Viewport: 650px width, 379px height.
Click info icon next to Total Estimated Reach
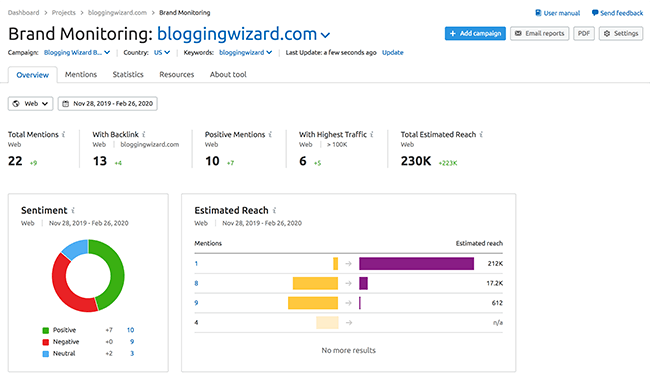coord(481,134)
